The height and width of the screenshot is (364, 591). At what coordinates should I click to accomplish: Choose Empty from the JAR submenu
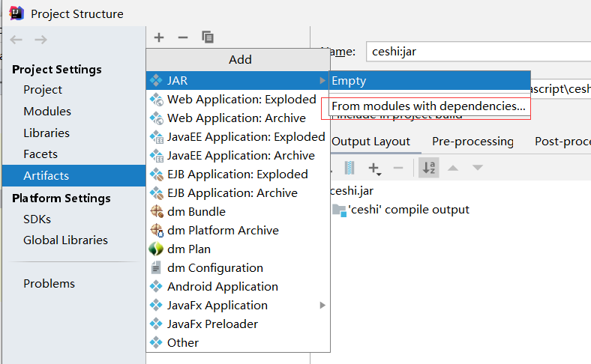tap(430, 81)
